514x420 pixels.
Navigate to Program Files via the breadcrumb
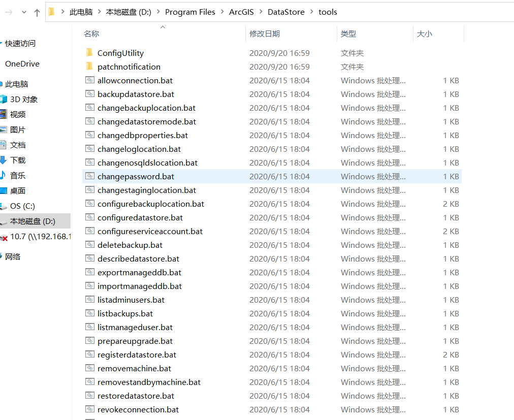190,12
